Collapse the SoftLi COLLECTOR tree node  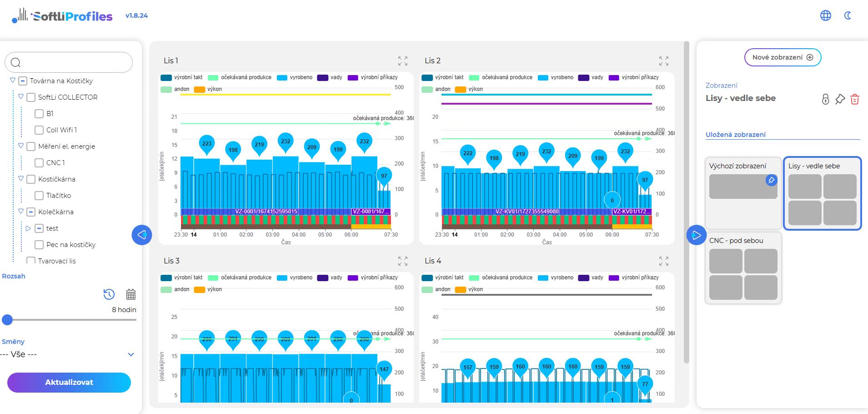click(x=21, y=97)
